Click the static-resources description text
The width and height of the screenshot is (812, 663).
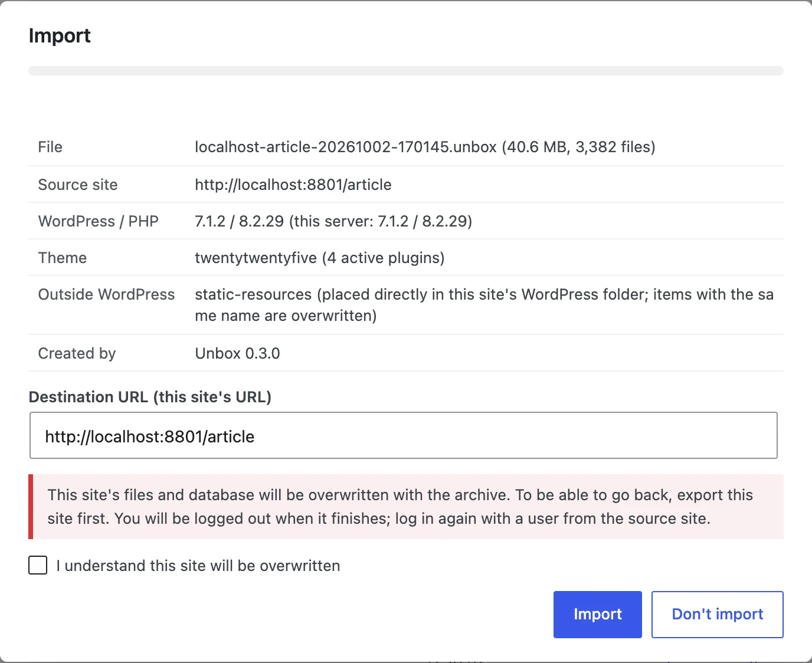484,305
